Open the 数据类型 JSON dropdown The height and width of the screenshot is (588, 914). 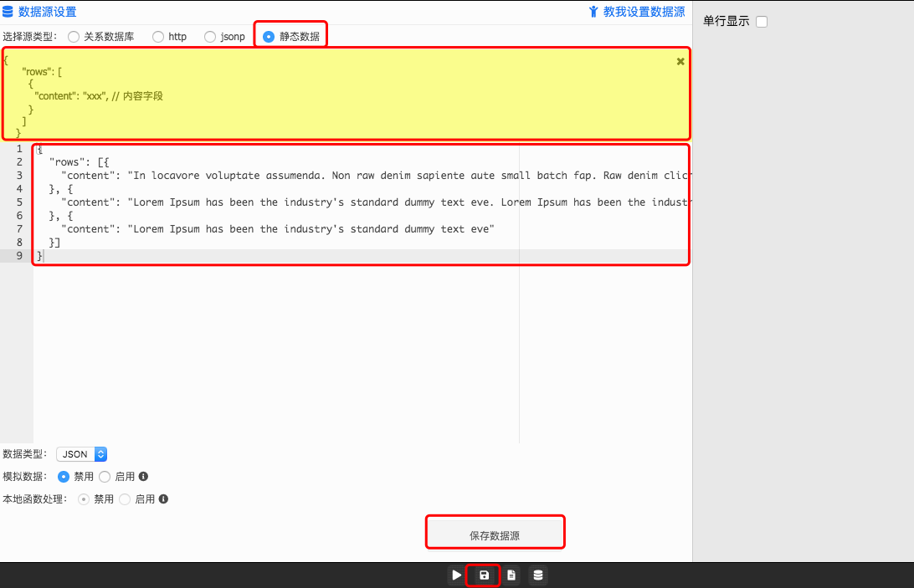pyautogui.click(x=81, y=454)
